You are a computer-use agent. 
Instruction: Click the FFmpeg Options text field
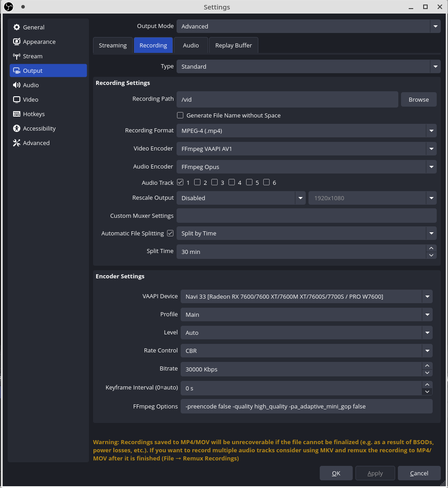[x=306, y=406]
